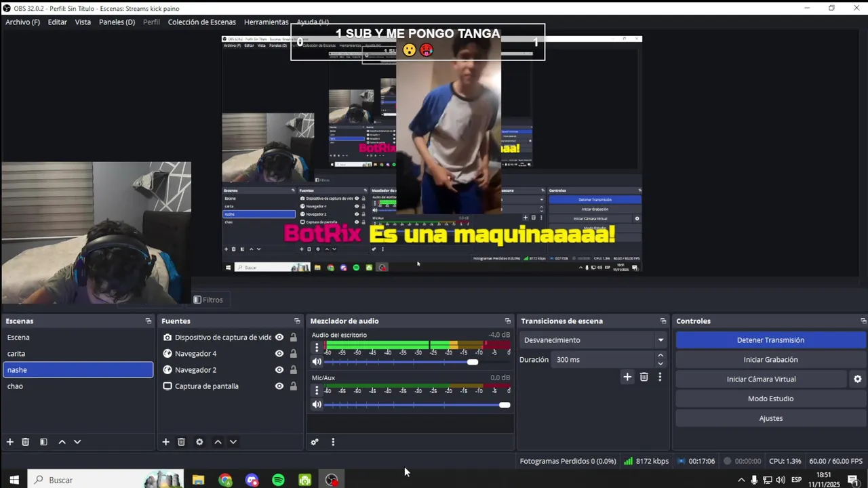
Task: Undock the Controles panel
Action: [863, 321]
